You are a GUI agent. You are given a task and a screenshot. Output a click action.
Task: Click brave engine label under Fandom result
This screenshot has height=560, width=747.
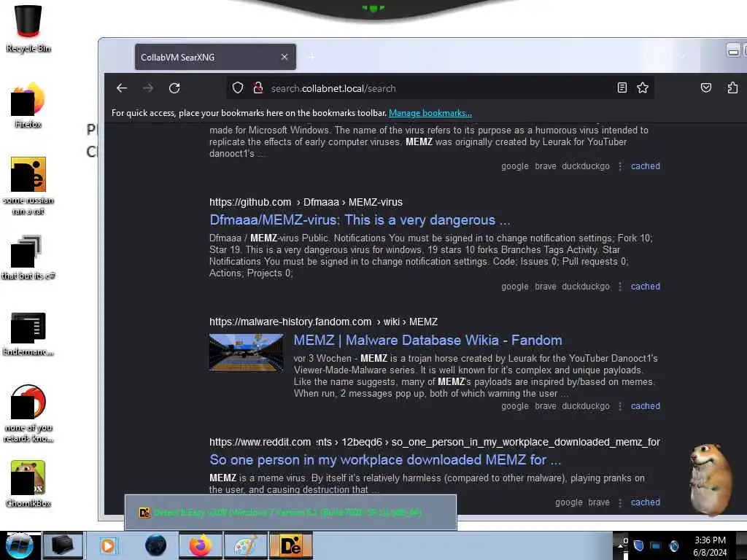coord(546,406)
